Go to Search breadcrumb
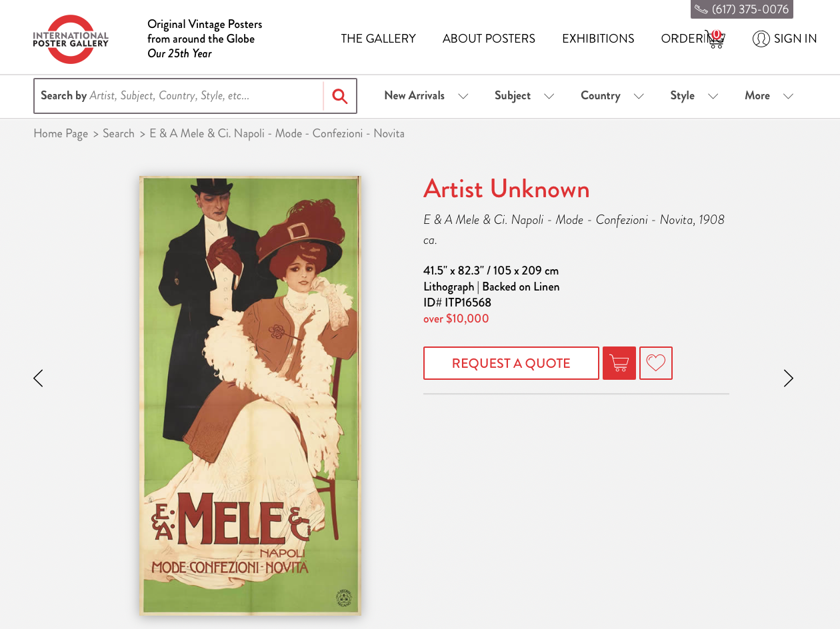Viewport: 840px width, 629px height. [x=119, y=133]
